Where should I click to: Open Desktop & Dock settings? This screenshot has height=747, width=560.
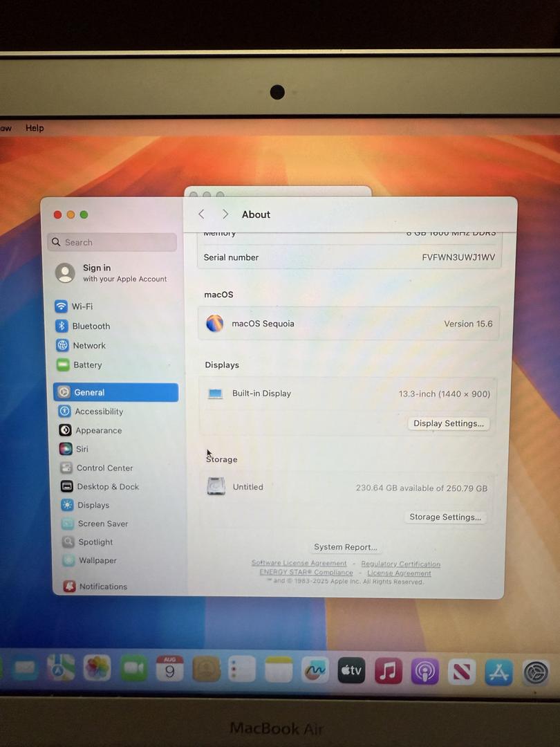tap(100, 486)
